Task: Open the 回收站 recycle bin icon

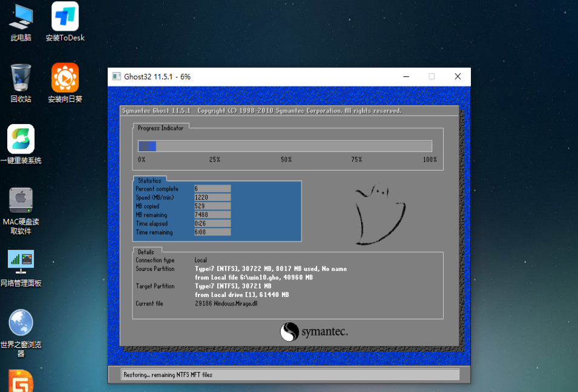Action: (21, 83)
